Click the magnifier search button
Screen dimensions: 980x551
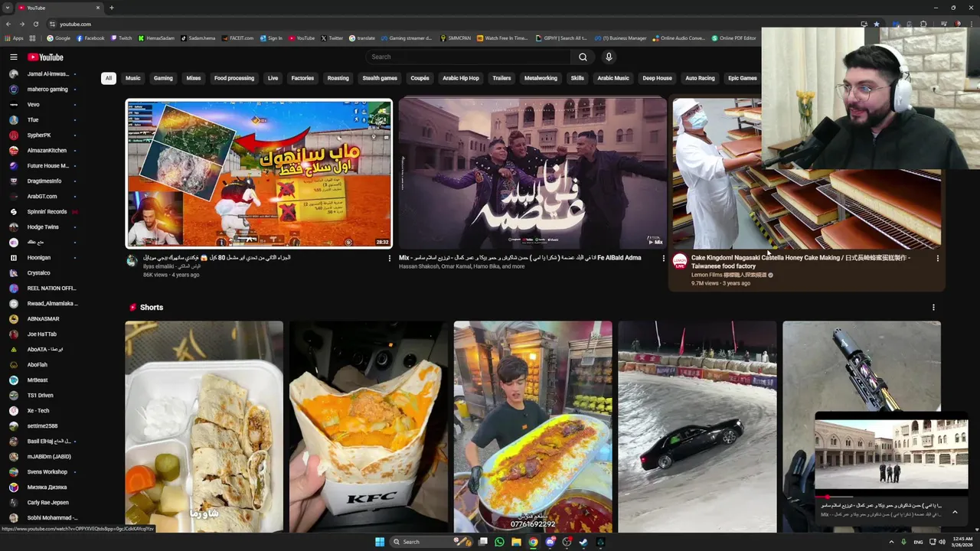[x=583, y=57]
